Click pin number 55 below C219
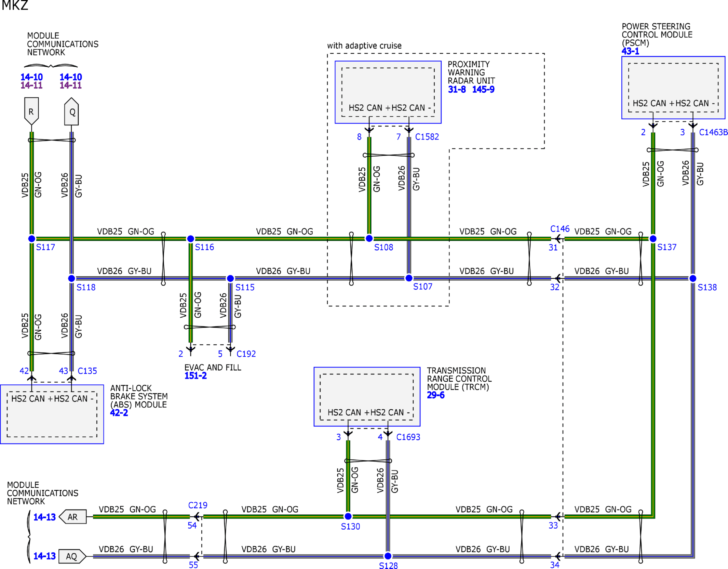This screenshot has height=569, width=728. coord(193,565)
